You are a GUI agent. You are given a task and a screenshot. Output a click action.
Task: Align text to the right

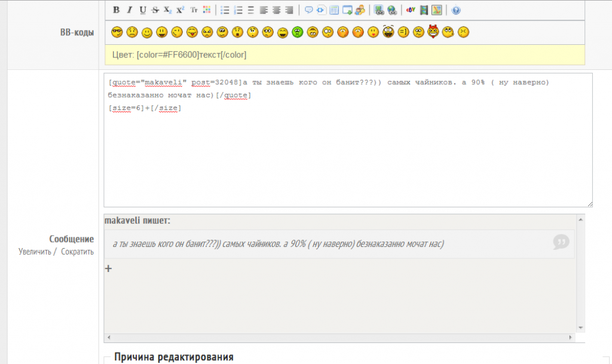click(x=289, y=10)
